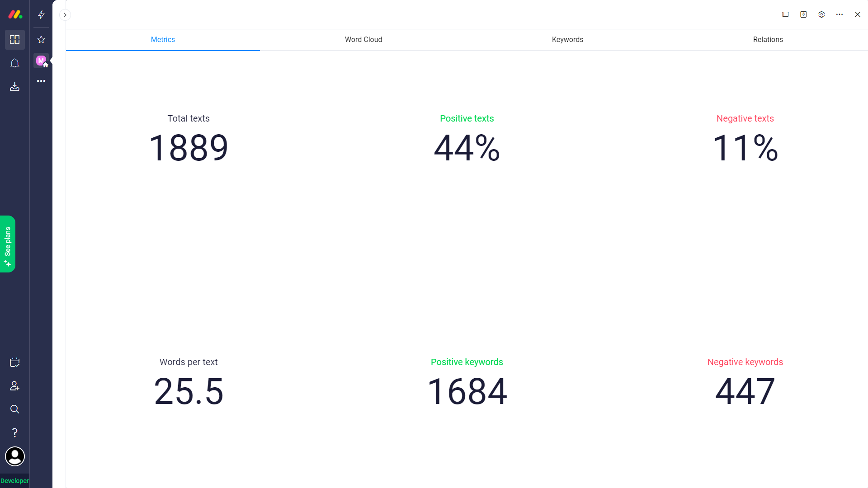Open top-right three-dot options menu
This screenshot has height=488, width=868.
(x=840, y=14)
